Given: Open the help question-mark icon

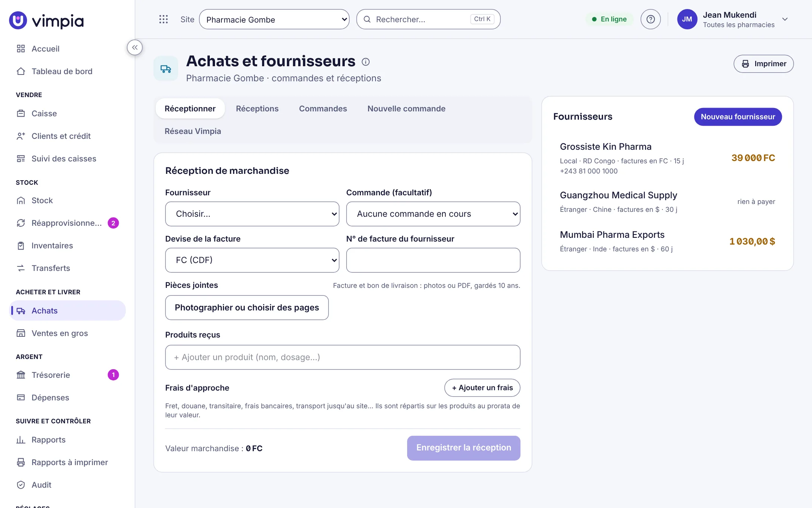Looking at the screenshot, I should [650, 19].
